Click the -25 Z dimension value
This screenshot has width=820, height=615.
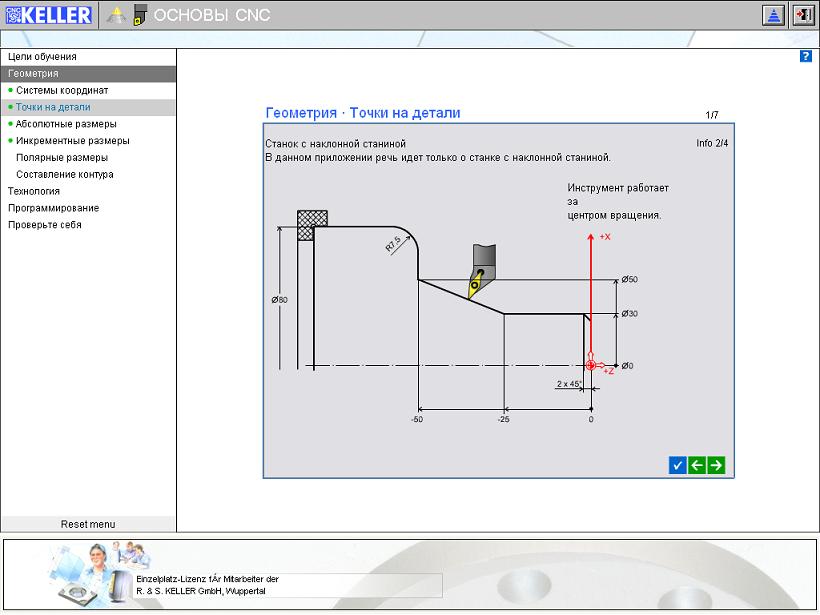(503, 419)
